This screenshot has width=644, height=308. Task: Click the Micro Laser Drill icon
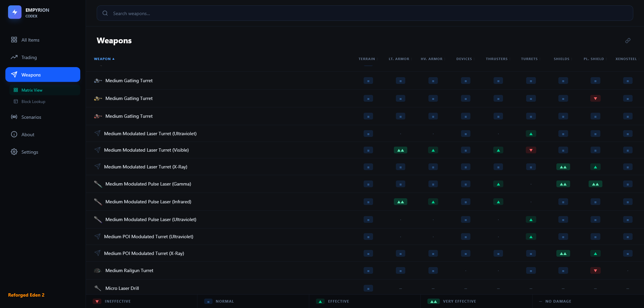click(98, 288)
